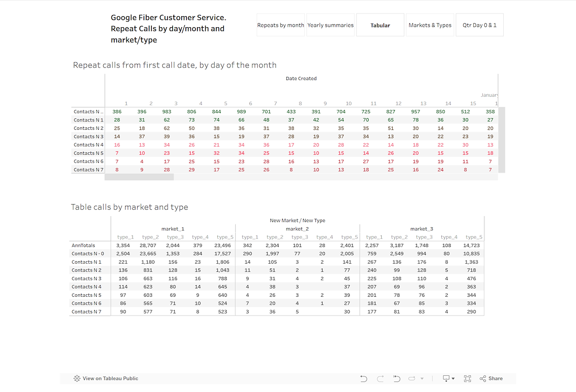
Task: Click the Share button
Action: 491,378
